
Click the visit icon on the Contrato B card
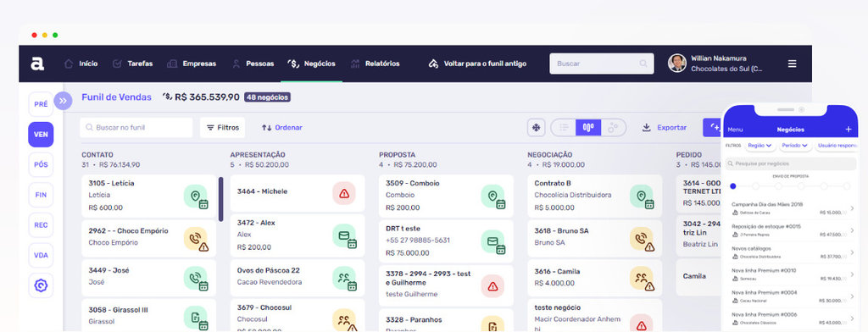642,196
